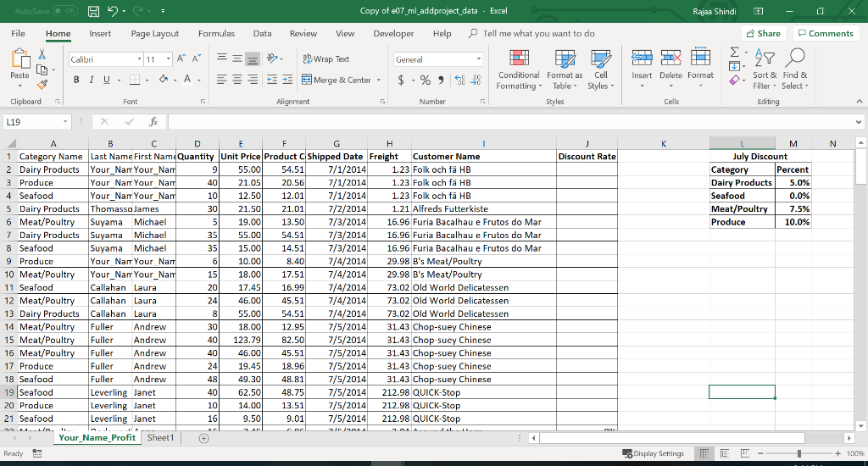Screen dimensions: 868x466
Task: Click the Percent Style icon
Action: tap(426, 80)
